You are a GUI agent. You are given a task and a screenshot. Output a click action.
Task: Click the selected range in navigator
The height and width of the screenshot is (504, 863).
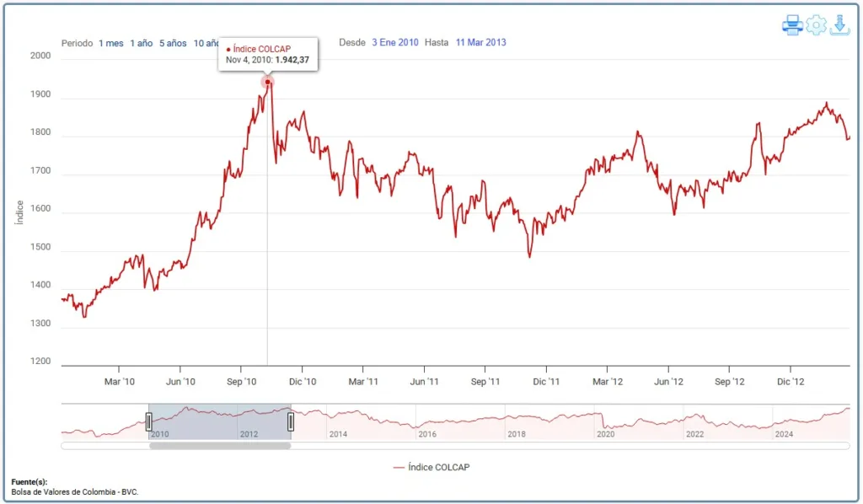pyautogui.click(x=220, y=421)
